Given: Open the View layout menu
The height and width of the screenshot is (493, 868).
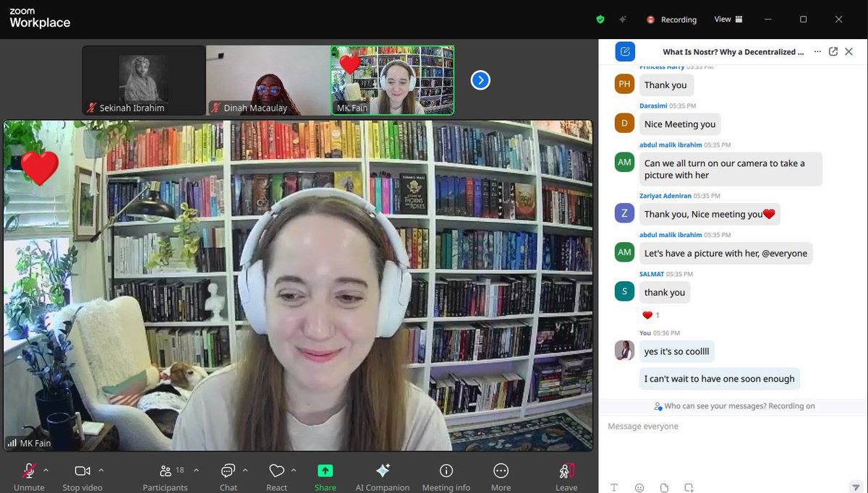Looking at the screenshot, I should pos(728,20).
